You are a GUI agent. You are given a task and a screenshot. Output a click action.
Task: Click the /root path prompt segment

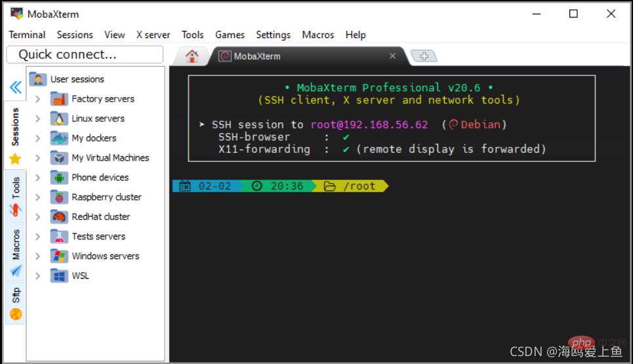coord(351,186)
